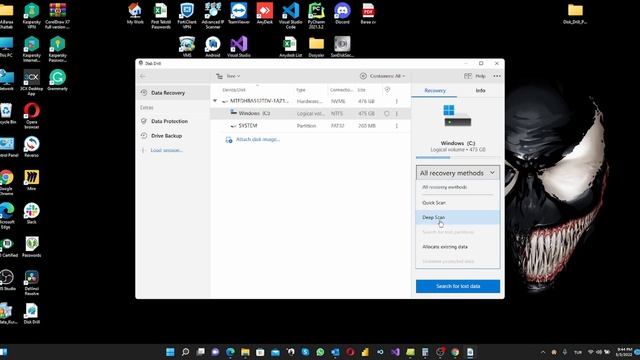Sort by the Type column header

(301, 90)
